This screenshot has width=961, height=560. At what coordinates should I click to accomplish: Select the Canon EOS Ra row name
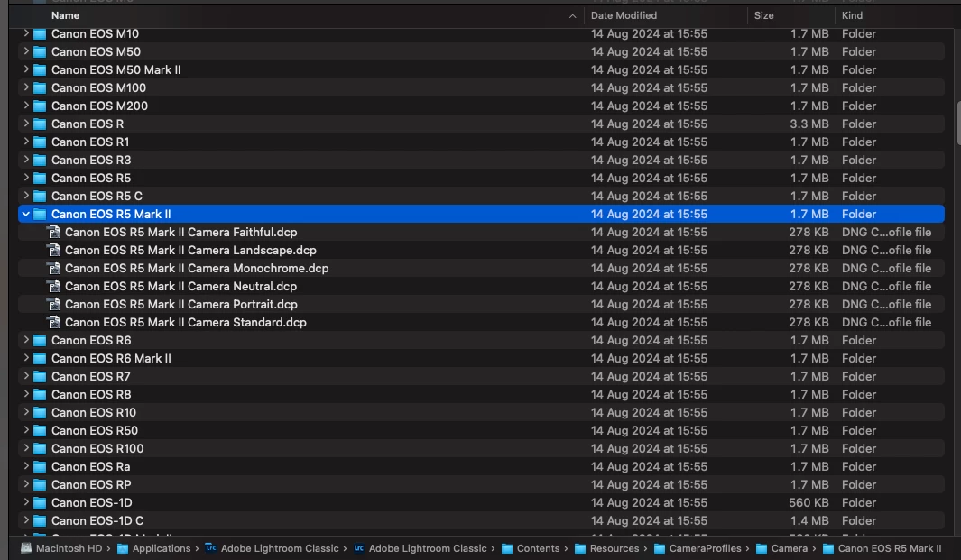click(x=91, y=467)
